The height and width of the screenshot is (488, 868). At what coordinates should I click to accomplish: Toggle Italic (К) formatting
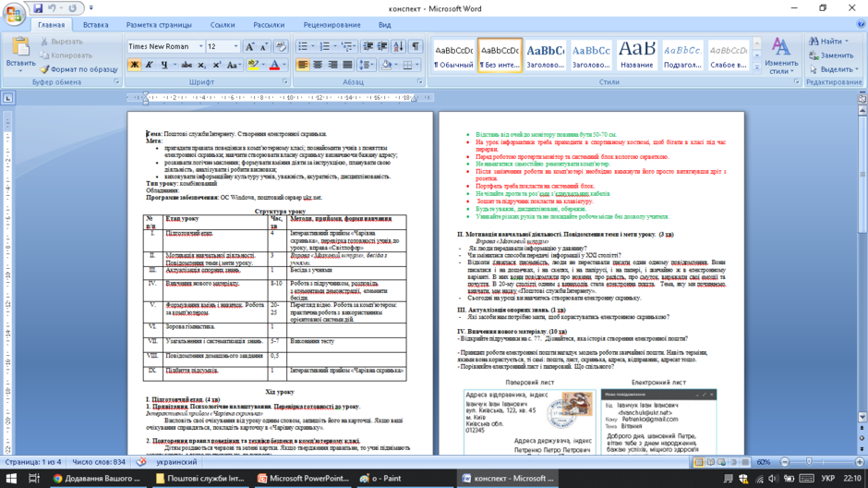pyautogui.click(x=149, y=66)
